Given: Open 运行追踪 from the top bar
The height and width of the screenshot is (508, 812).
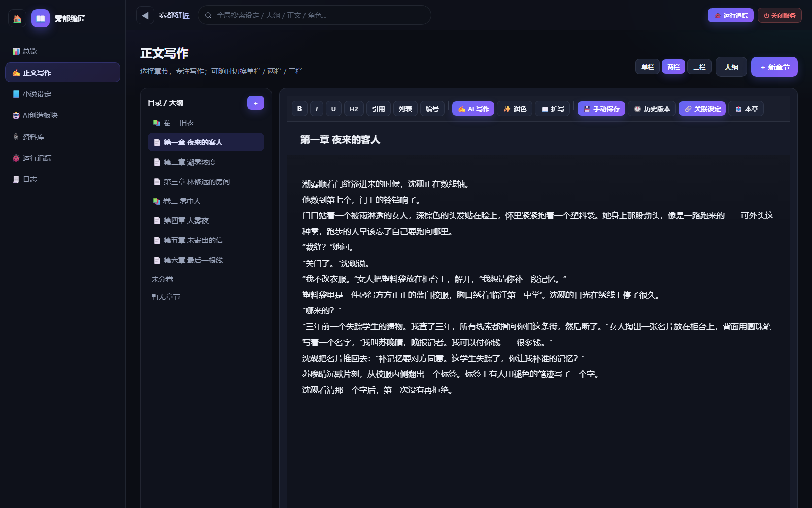Looking at the screenshot, I should (731, 15).
